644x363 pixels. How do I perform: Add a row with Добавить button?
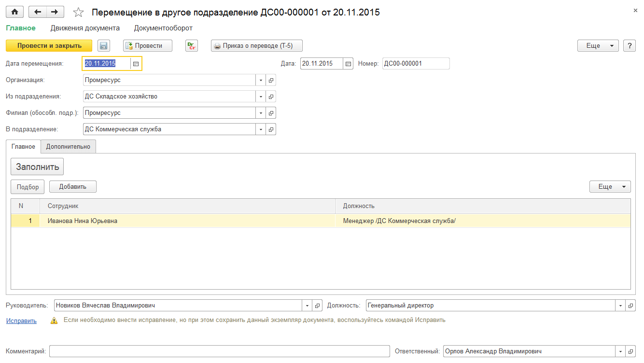click(73, 187)
